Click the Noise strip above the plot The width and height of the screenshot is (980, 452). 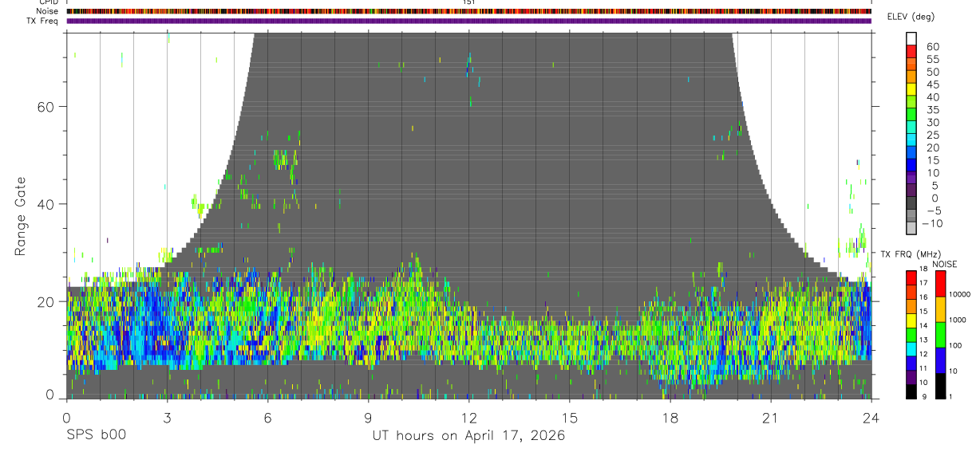tap(469, 11)
